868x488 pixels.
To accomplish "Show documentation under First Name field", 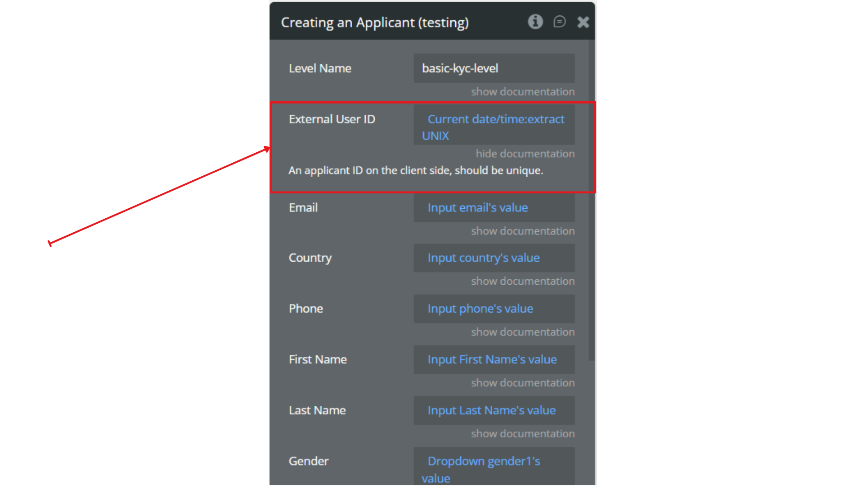I will pos(523,383).
